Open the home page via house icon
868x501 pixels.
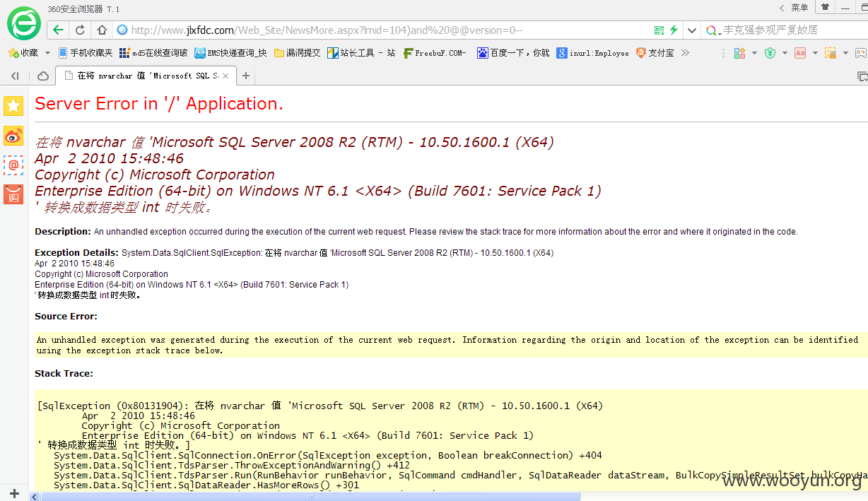click(x=102, y=30)
